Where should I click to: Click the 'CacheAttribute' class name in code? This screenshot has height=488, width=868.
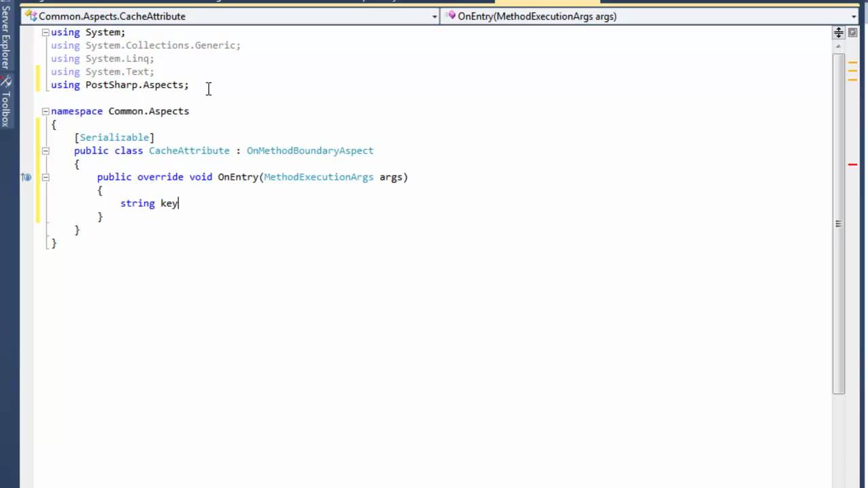click(x=189, y=150)
